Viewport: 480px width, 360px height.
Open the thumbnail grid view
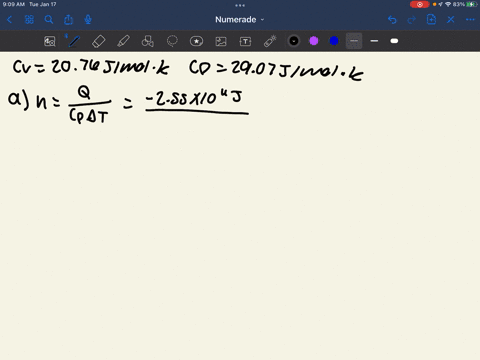tap(29, 20)
